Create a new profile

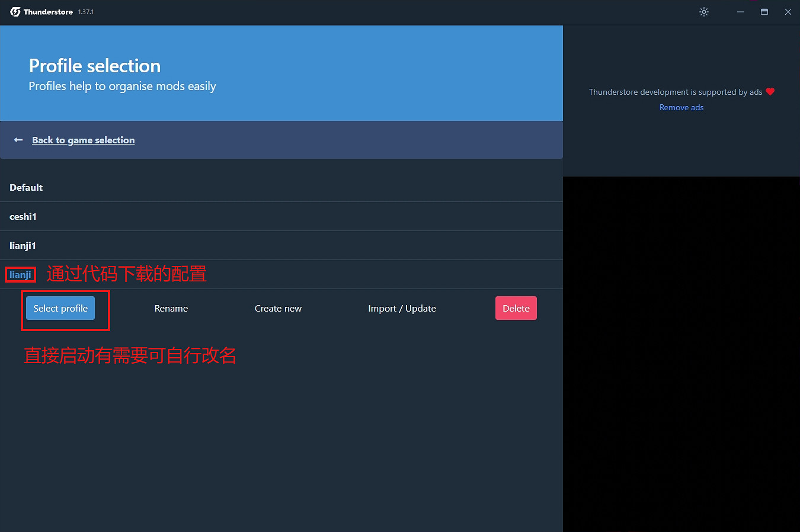pyautogui.click(x=278, y=308)
